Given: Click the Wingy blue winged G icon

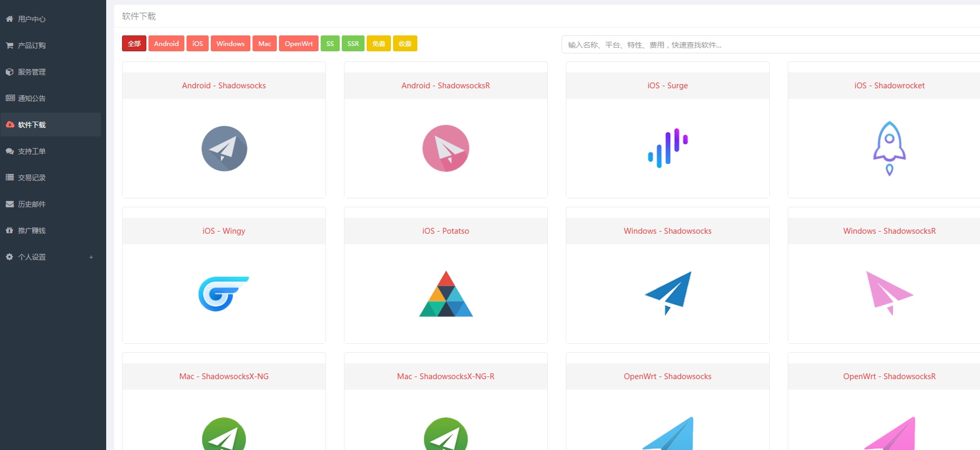Looking at the screenshot, I should pos(223,293).
